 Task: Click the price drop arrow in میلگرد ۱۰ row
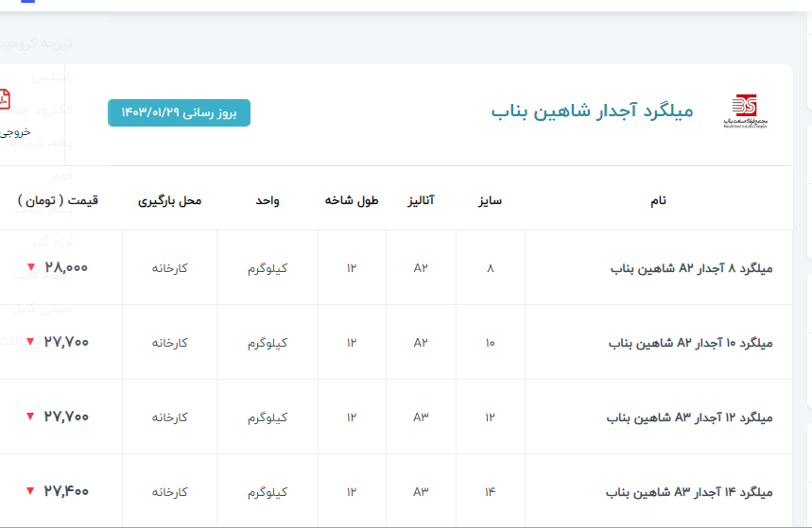(x=29, y=342)
